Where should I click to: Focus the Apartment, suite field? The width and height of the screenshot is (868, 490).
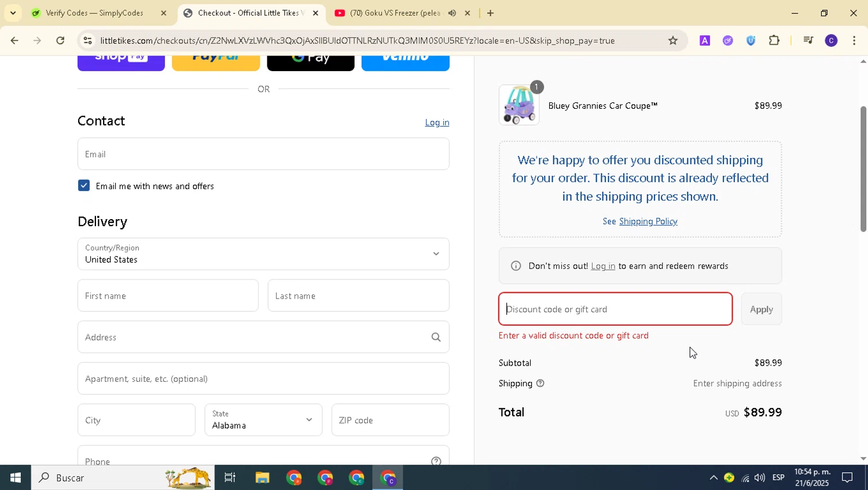pos(263,378)
